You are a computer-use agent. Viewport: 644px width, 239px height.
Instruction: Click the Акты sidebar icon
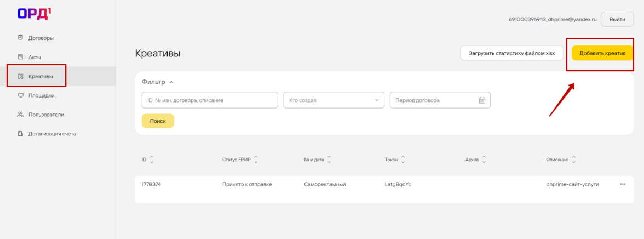point(21,57)
